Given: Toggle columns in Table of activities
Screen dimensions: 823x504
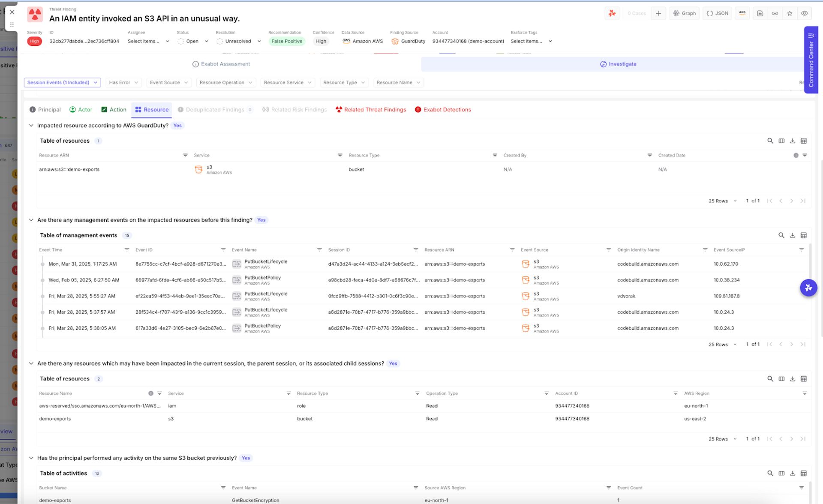Looking at the screenshot, I should [x=781, y=474].
